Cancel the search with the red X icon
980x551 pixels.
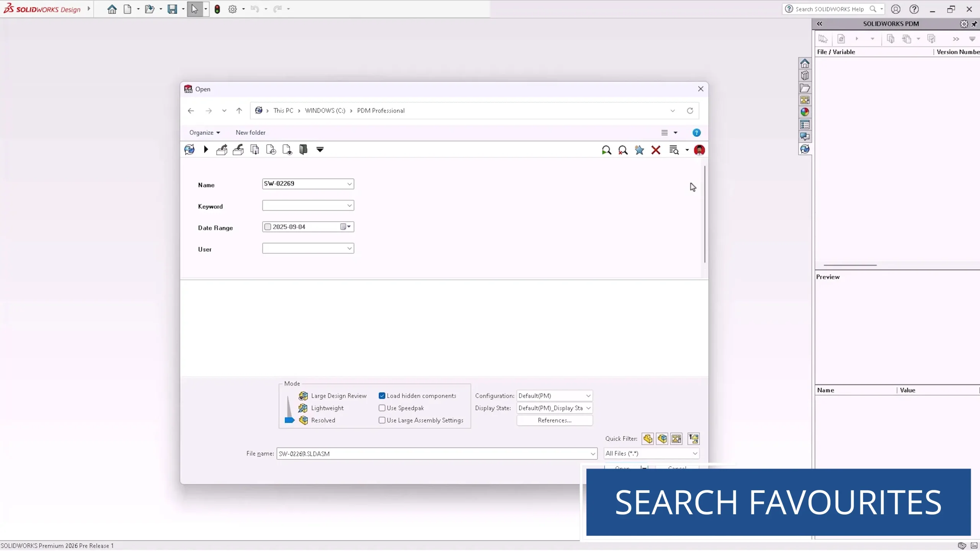(x=656, y=150)
